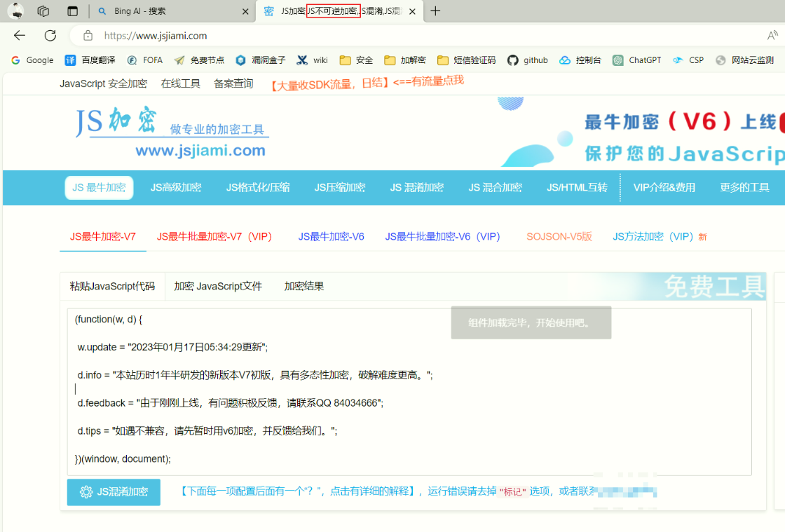The image size is (785, 532).
Task: Open the 漏洞盒子 bookmark
Action: (x=260, y=60)
